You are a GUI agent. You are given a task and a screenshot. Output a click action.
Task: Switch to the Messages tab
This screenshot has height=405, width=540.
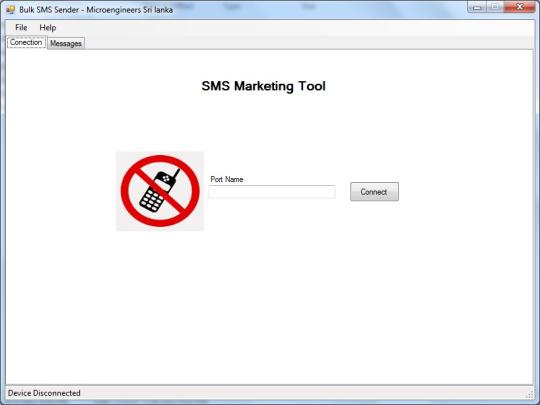[66, 43]
